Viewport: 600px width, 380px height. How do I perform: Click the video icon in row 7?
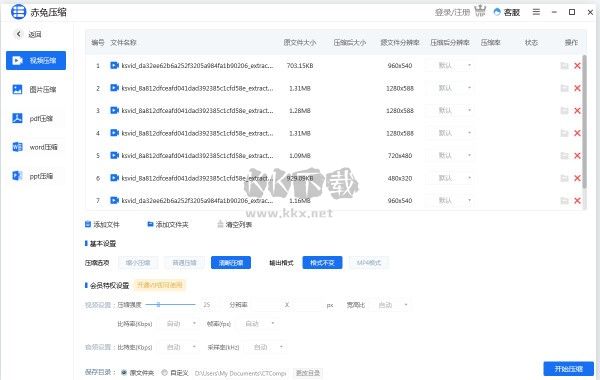(x=114, y=200)
